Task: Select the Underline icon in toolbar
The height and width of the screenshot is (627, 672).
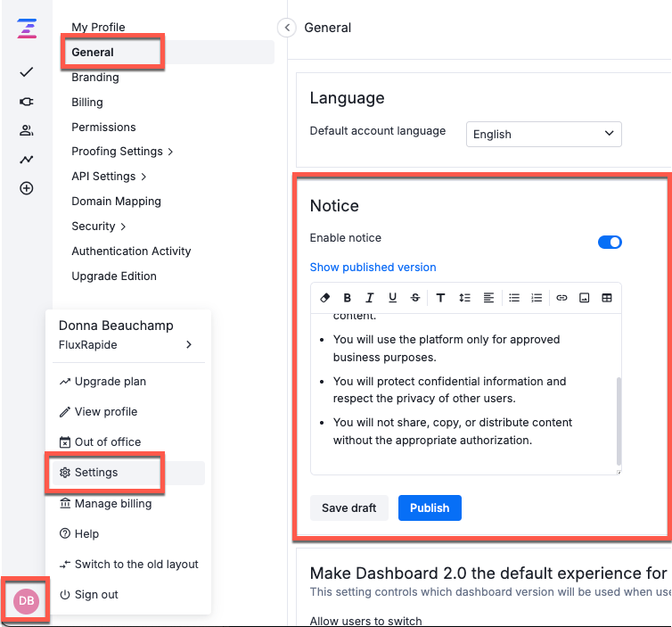Action: (x=392, y=298)
